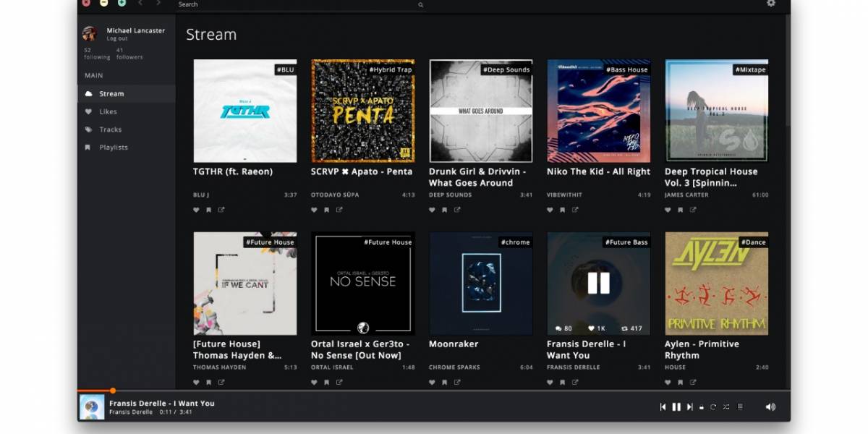This screenshot has width=868, height=434.
Task: Open Likes in the sidebar
Action: [x=127, y=111]
